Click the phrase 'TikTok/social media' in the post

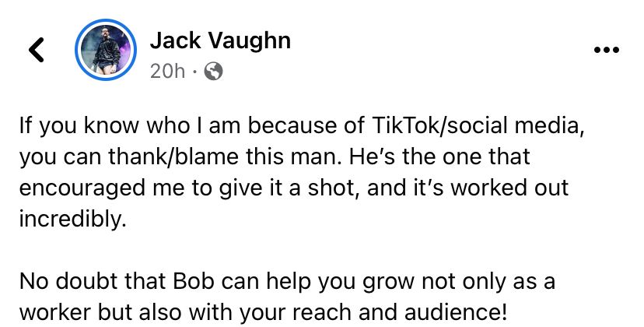click(x=477, y=125)
